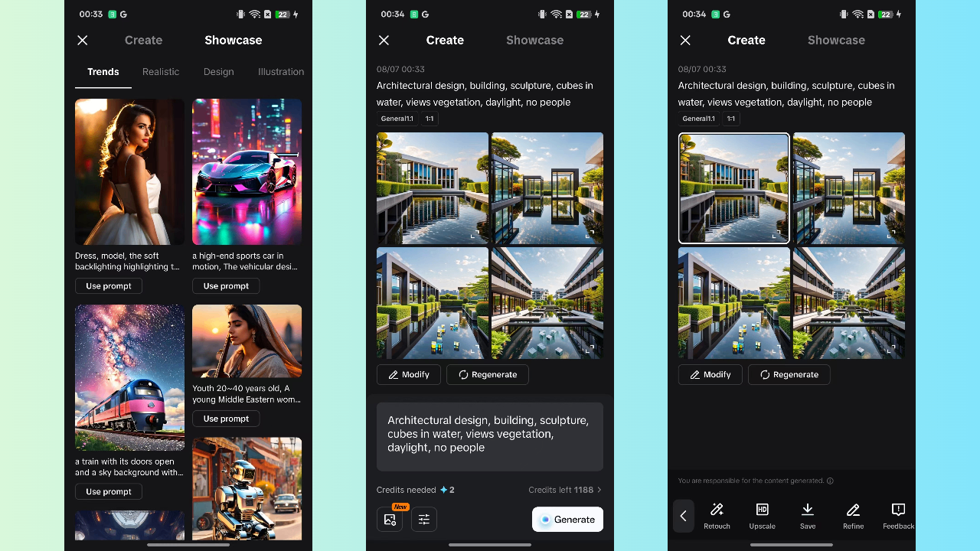Open generation settings sliders icon

424,519
